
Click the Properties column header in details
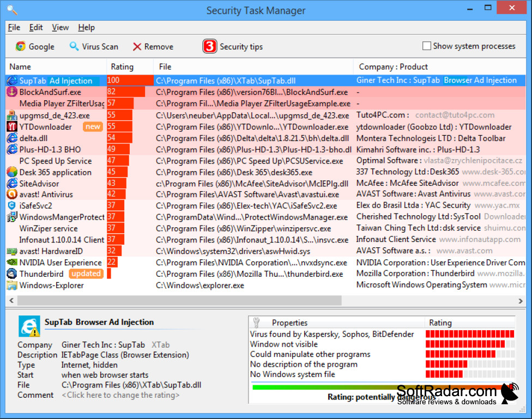coord(336,322)
